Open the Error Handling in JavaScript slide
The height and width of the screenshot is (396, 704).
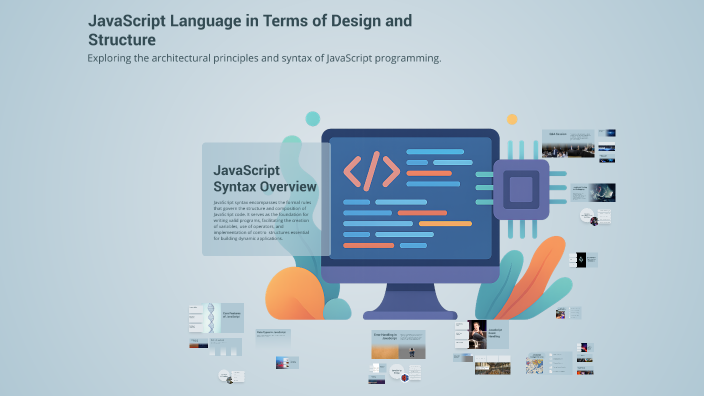(x=398, y=344)
